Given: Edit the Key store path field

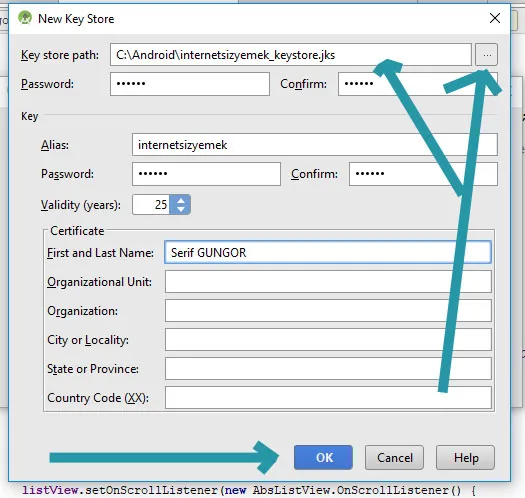Looking at the screenshot, I should pyautogui.click(x=291, y=55).
